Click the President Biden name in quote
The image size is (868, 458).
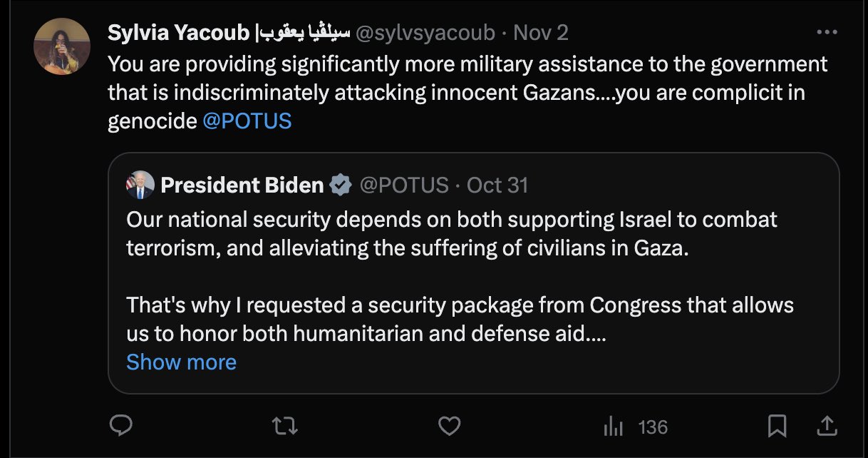coord(242,185)
